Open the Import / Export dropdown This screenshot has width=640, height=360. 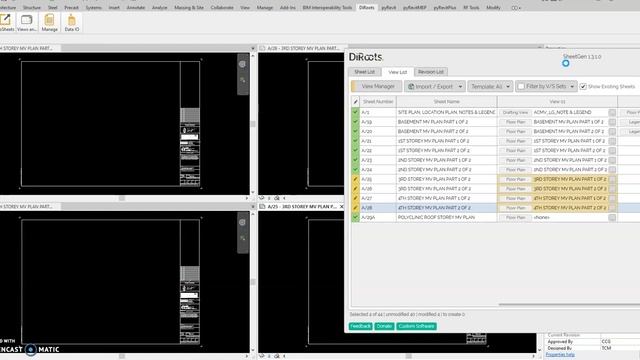(435, 87)
